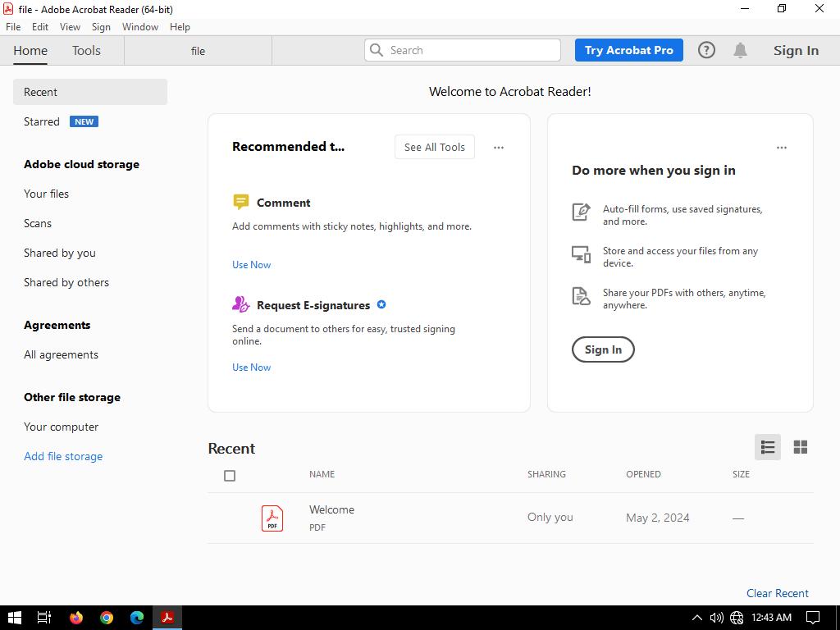Tick the select-all checkbox in Recent
The image size is (840, 630).
[x=230, y=476]
